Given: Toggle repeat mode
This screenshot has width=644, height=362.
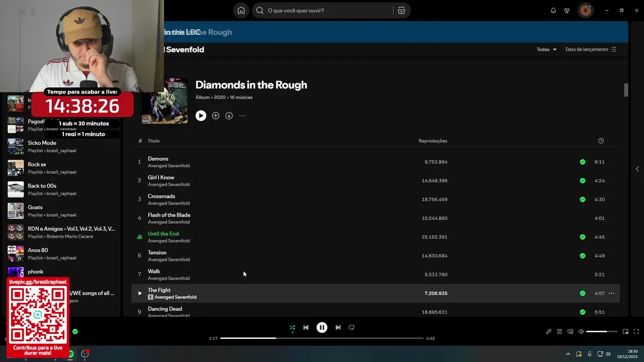Looking at the screenshot, I should pos(352,327).
